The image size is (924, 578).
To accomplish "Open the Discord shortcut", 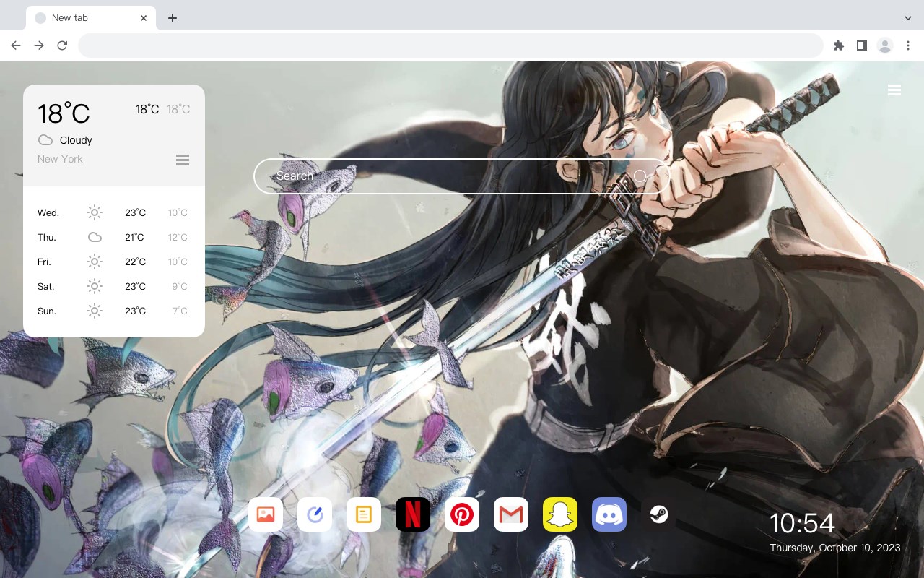I will click(x=609, y=514).
